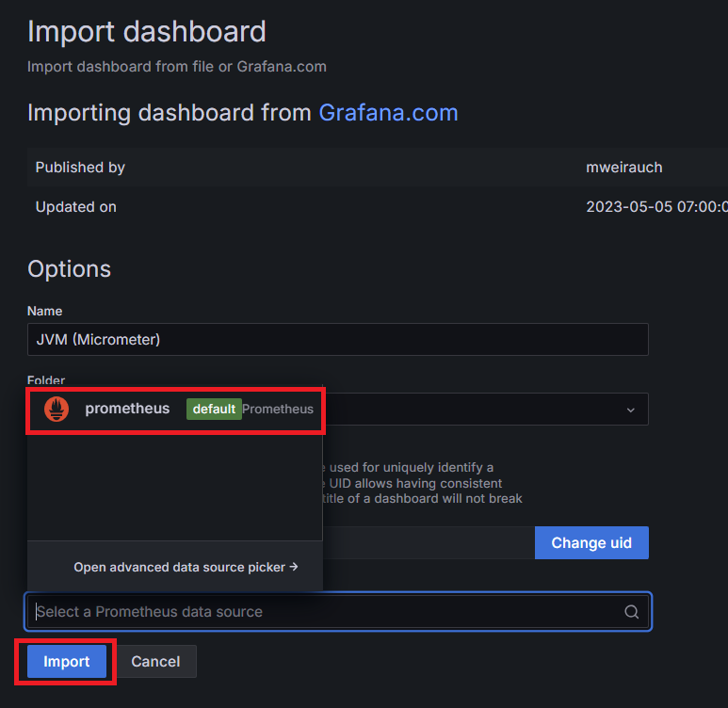Open the Grafana.com link
The width and height of the screenshot is (728, 708).
(x=388, y=113)
